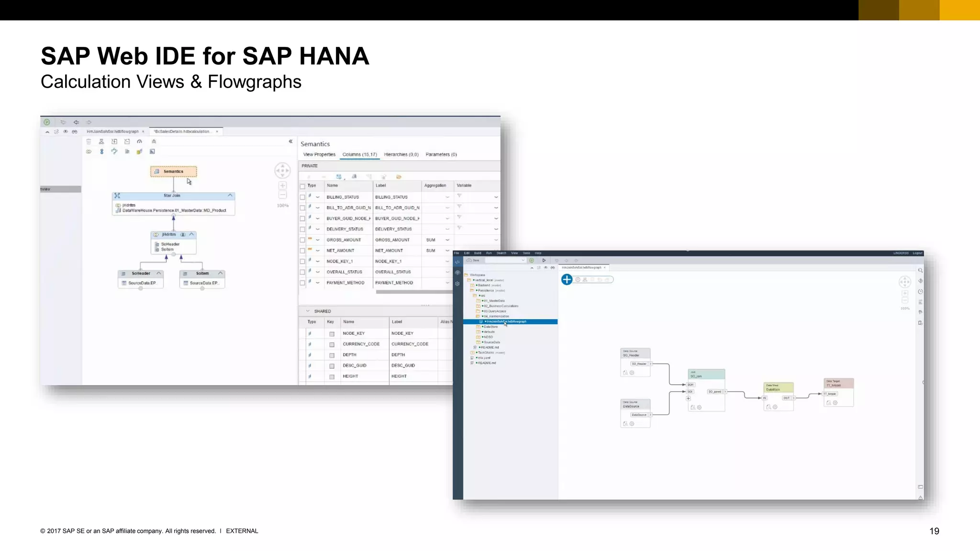
Task: Check the BILL_TO_ADR_GUID_N row checkbox
Action: [x=302, y=208]
